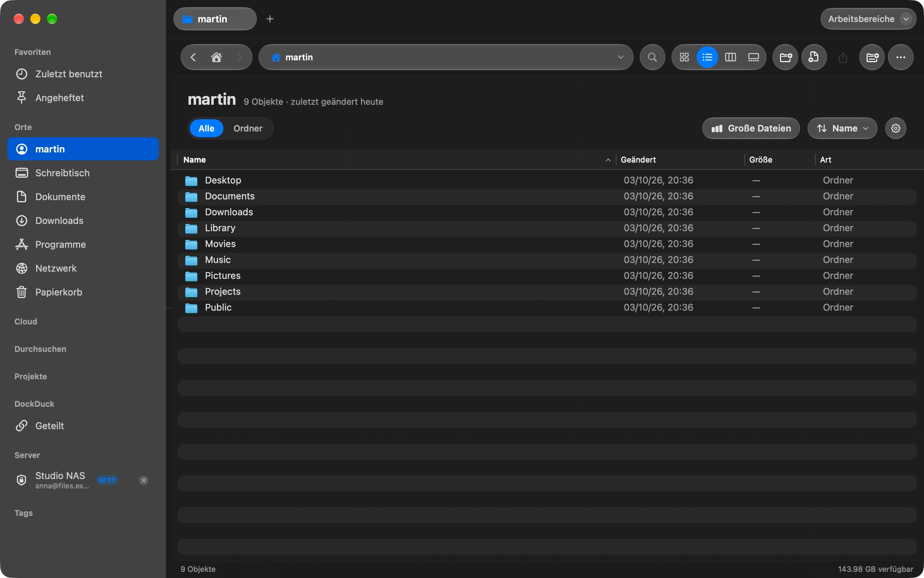Select the Alle filter
Image resolution: width=924 pixels, height=578 pixels.
(206, 129)
